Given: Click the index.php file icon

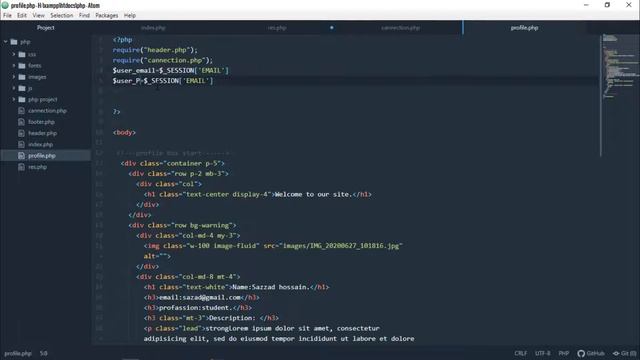Looking at the screenshot, I should coord(22,144).
